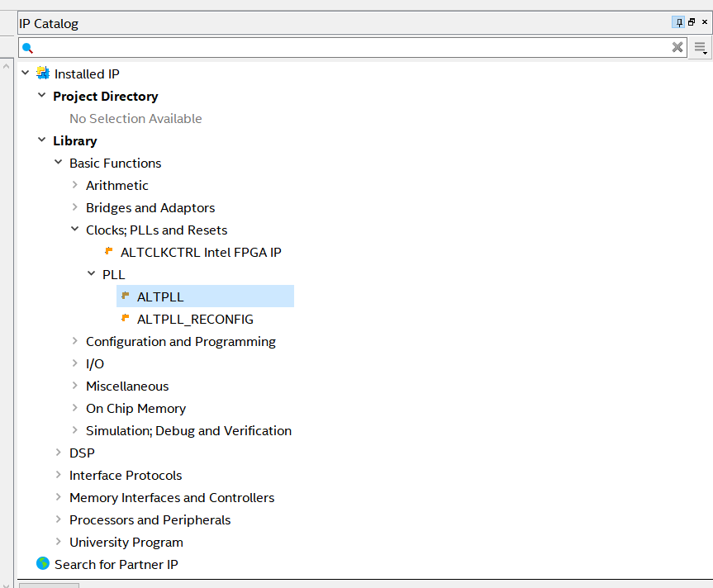Screen dimensions: 713x588
Task: Click the ALTCLKCTRL Intel FPGA IP icon
Action: pos(109,252)
